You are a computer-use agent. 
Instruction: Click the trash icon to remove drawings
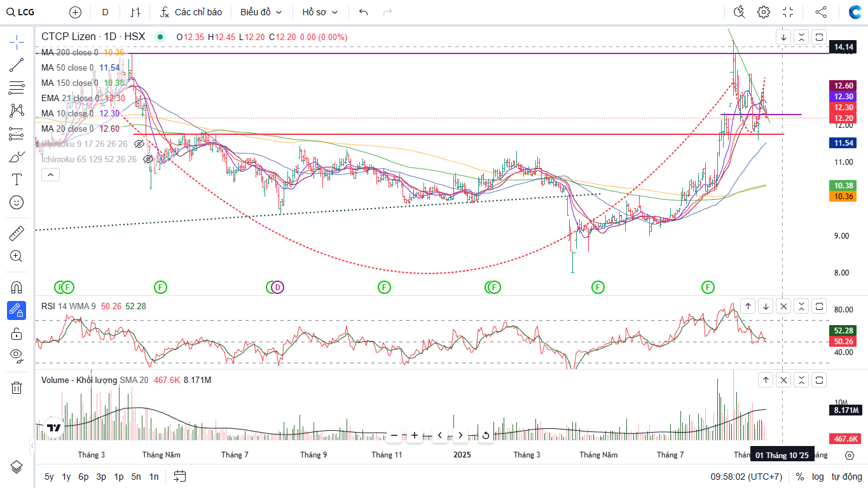tap(17, 387)
